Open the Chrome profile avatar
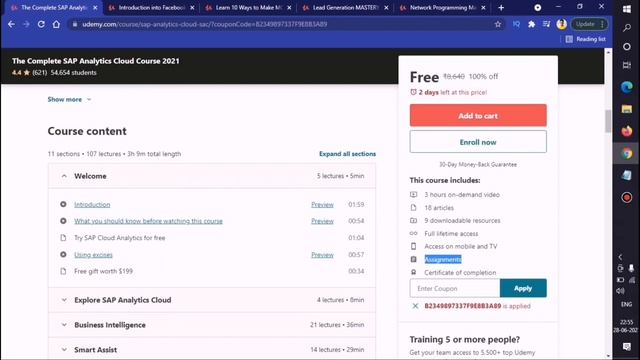 pyautogui.click(x=561, y=24)
